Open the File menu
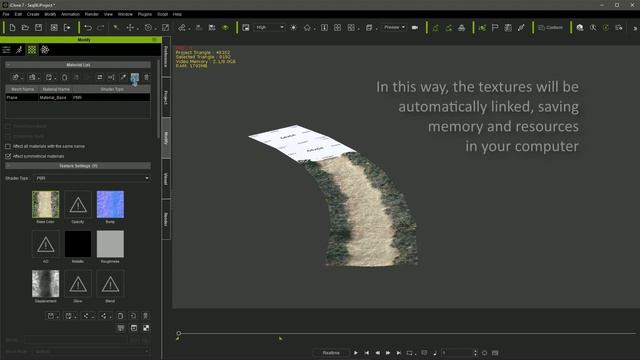 (6, 14)
